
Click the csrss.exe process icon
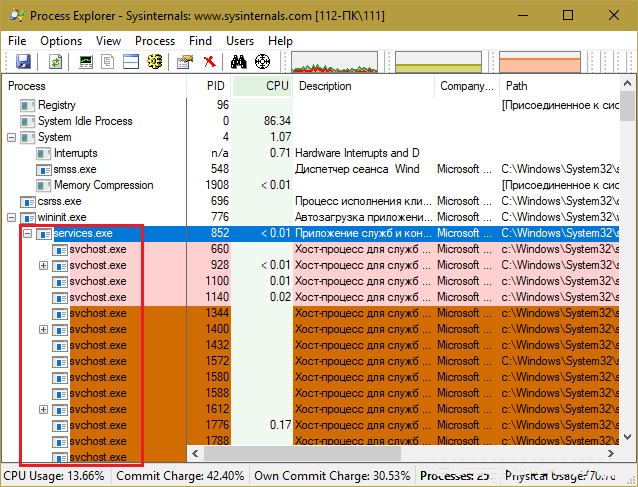tap(27, 201)
